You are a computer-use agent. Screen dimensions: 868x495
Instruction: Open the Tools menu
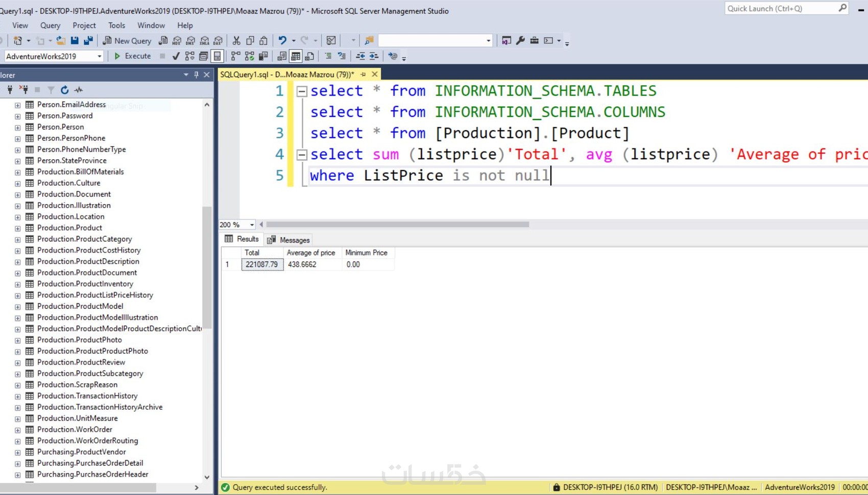(x=116, y=25)
